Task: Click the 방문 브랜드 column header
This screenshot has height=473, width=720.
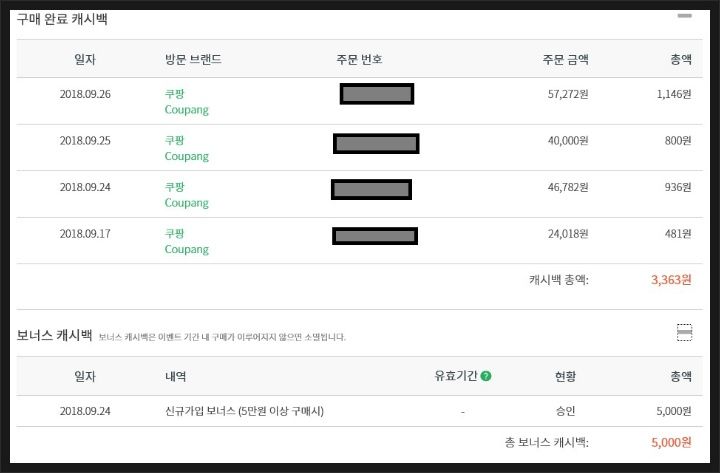Action: (x=193, y=59)
